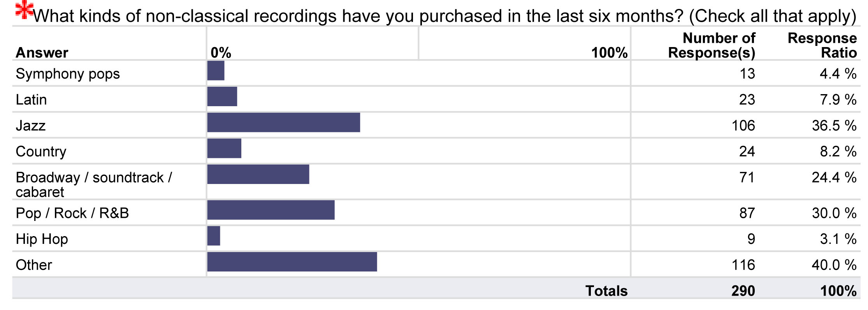Screen dimensions: 868x310
Task: Click the Jazz response bar
Action: coord(283,123)
